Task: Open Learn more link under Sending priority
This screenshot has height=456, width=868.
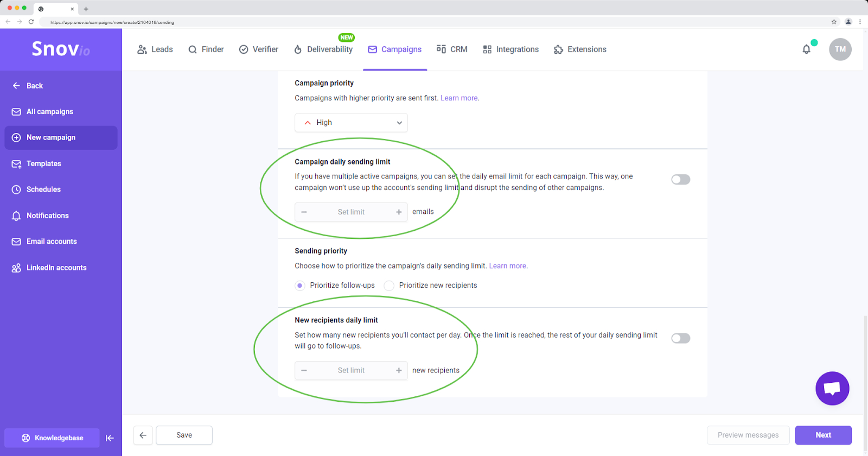Action: coord(508,266)
